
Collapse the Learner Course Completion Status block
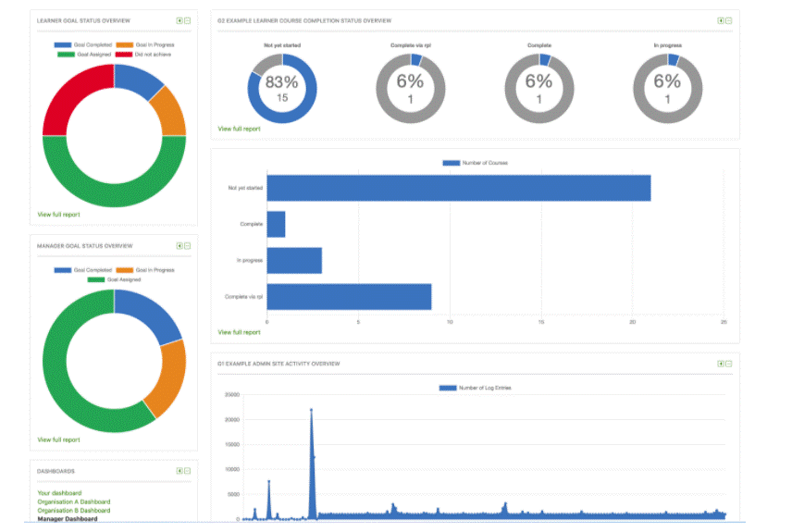729,20
